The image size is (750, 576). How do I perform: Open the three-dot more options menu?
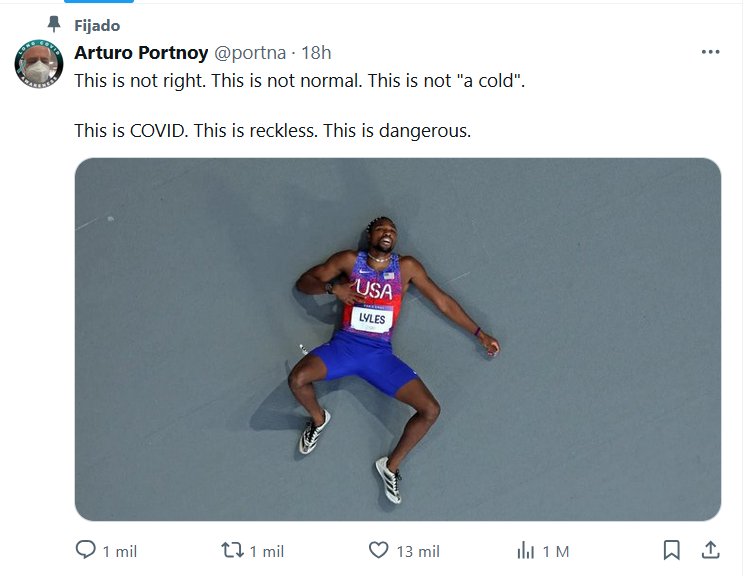(x=710, y=52)
